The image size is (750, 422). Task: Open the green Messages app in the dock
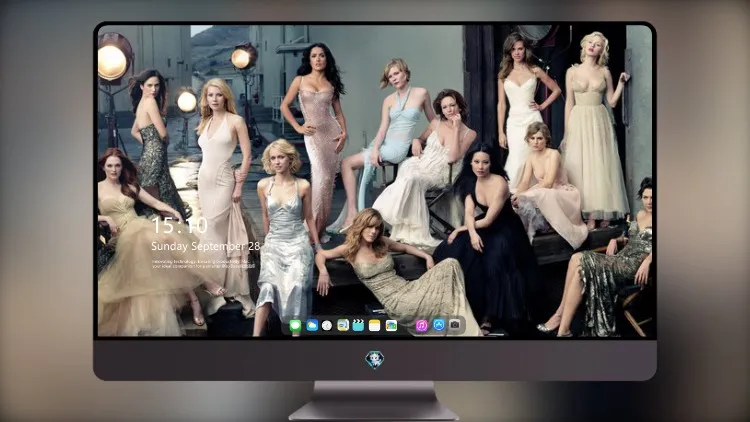pyautogui.click(x=296, y=326)
